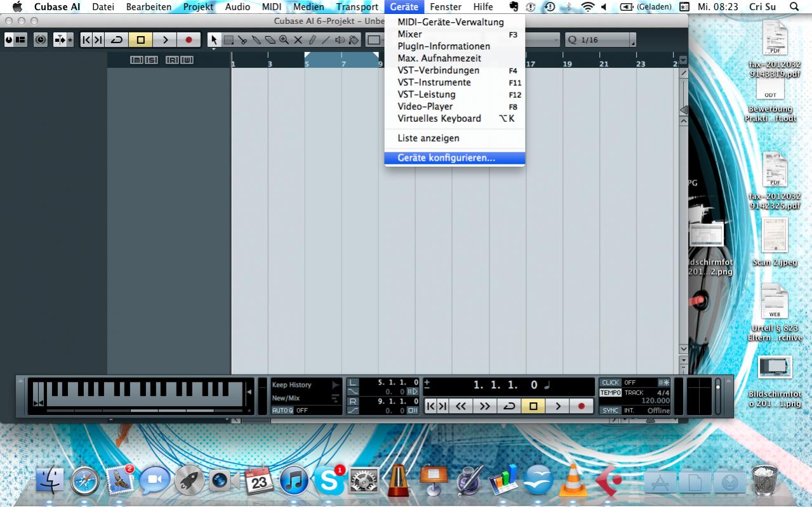Image resolution: width=812 pixels, height=507 pixels.
Task: Click Rewind in transport panel
Action: [460, 406]
